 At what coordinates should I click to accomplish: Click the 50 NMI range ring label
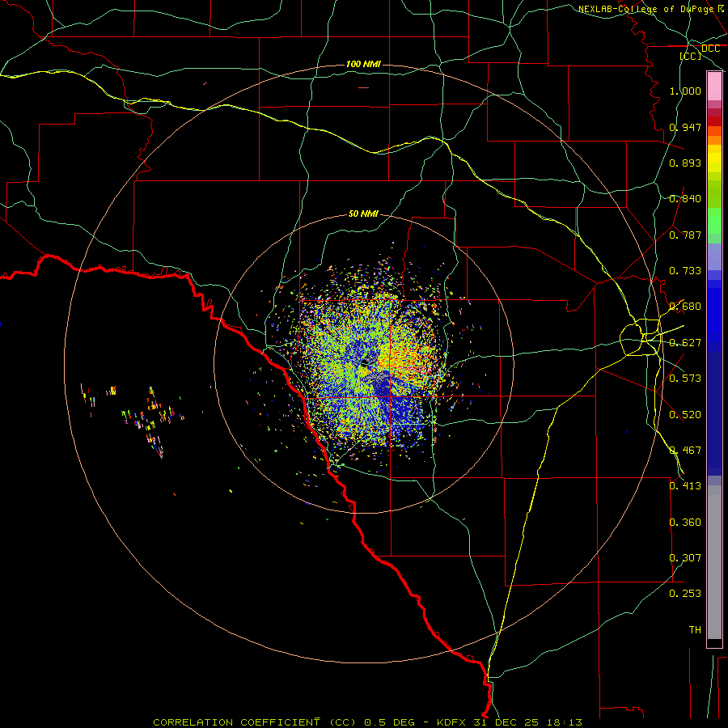click(363, 214)
